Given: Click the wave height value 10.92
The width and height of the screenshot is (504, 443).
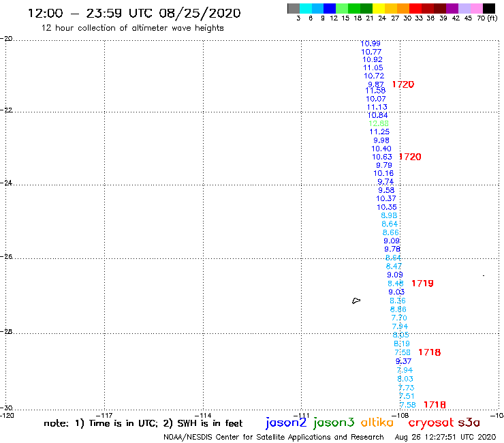Looking at the screenshot, I should (x=373, y=59).
